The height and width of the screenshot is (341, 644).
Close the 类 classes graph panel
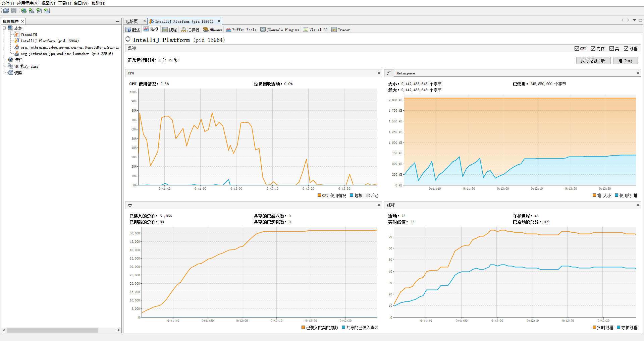(379, 205)
